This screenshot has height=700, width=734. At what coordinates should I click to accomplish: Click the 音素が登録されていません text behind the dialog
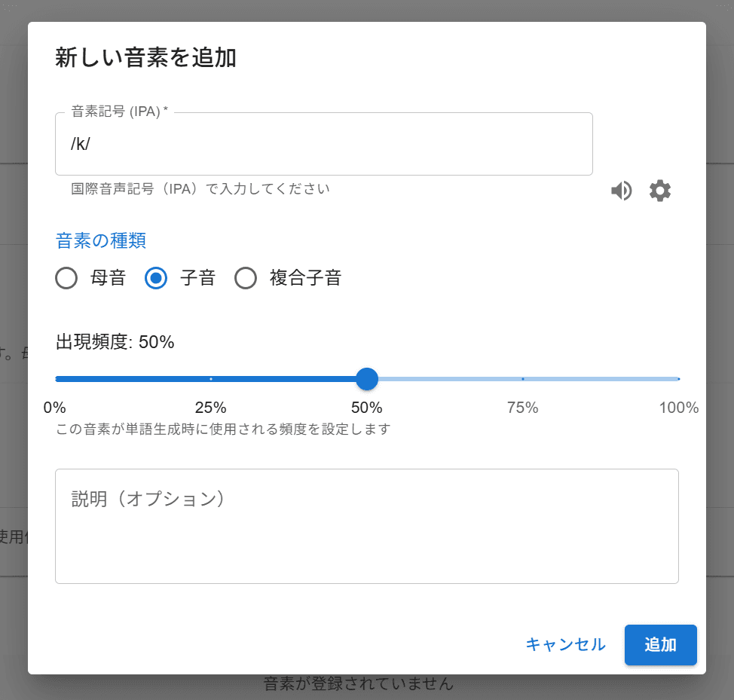pyautogui.click(x=359, y=685)
